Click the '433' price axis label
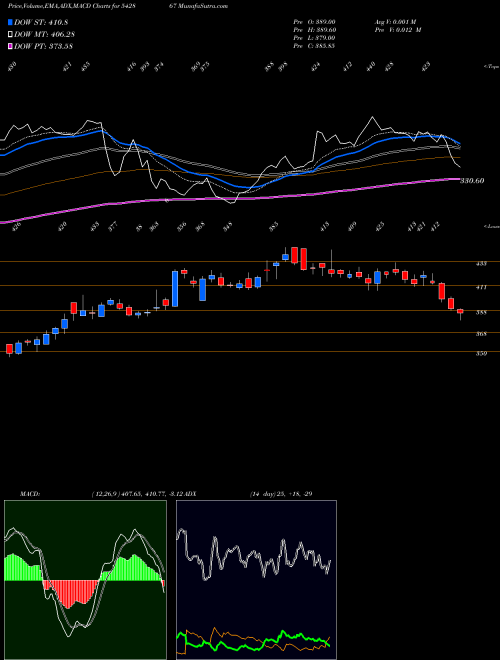 click(x=481, y=263)
